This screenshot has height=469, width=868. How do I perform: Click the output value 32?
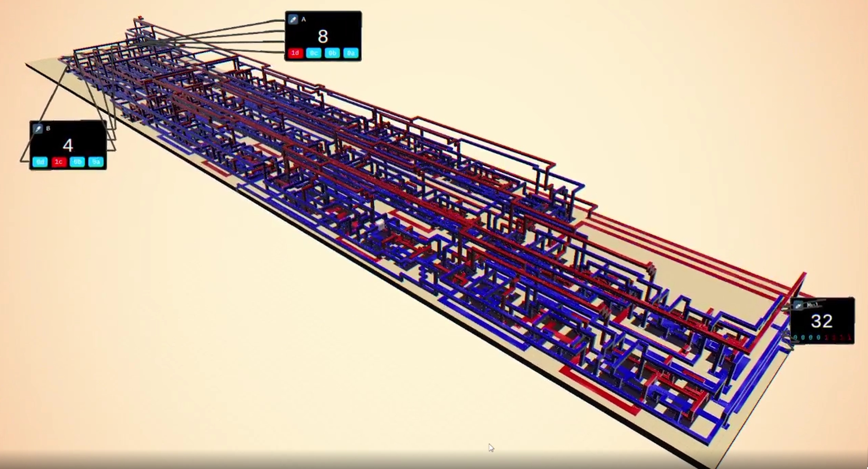[821, 321]
